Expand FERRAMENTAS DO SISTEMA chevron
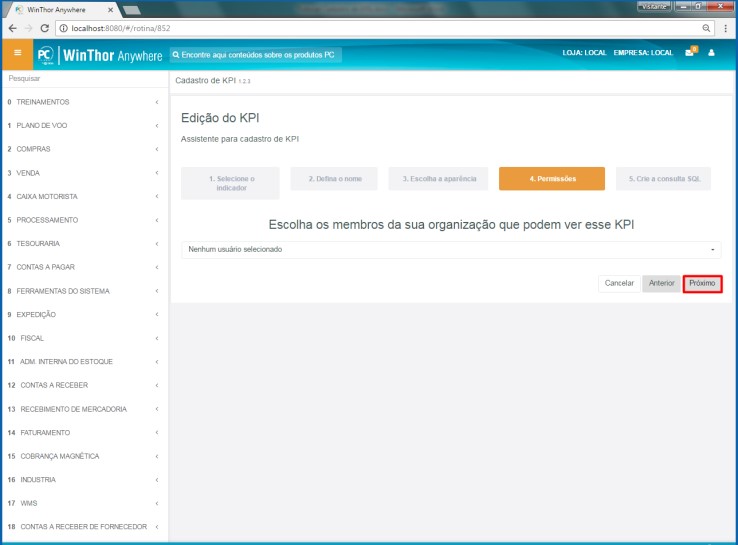 point(157,291)
